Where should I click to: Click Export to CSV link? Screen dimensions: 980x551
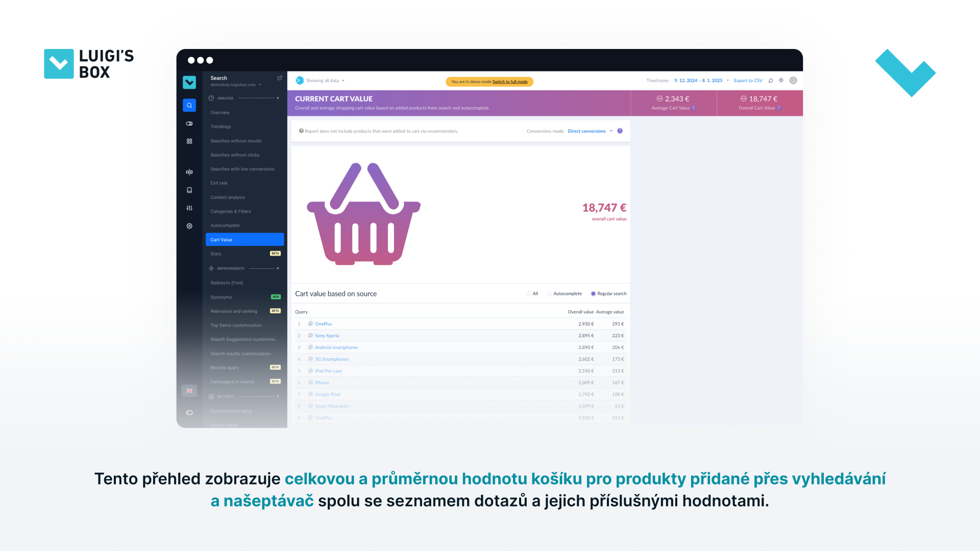click(748, 81)
